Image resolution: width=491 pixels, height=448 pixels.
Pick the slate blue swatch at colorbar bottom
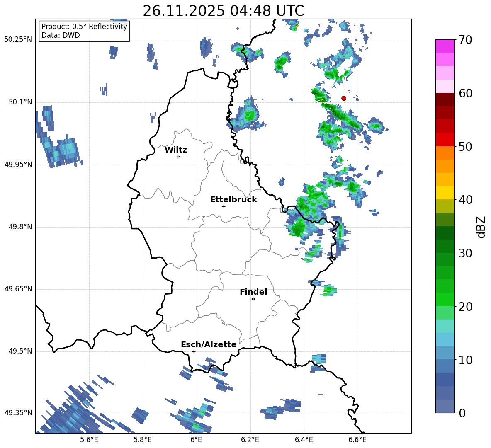tap(445, 406)
